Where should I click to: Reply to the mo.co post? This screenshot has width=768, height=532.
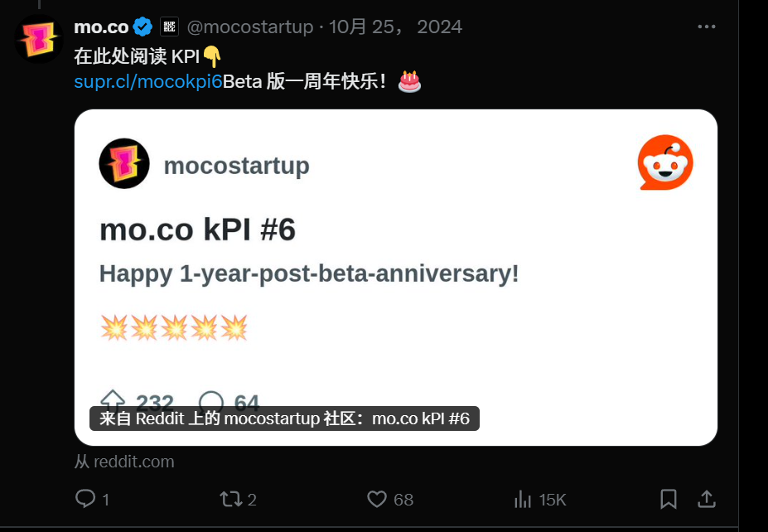[x=85, y=499]
